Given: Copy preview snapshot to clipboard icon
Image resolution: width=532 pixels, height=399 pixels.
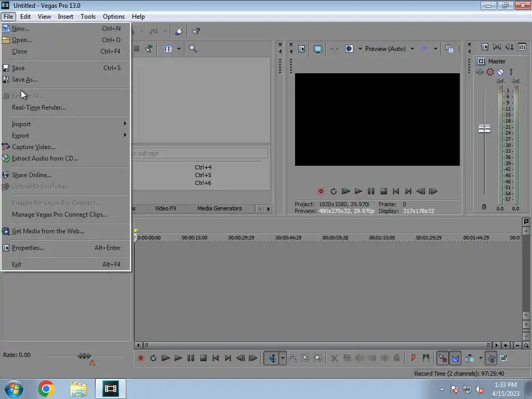Looking at the screenshot, I should click(449, 49).
